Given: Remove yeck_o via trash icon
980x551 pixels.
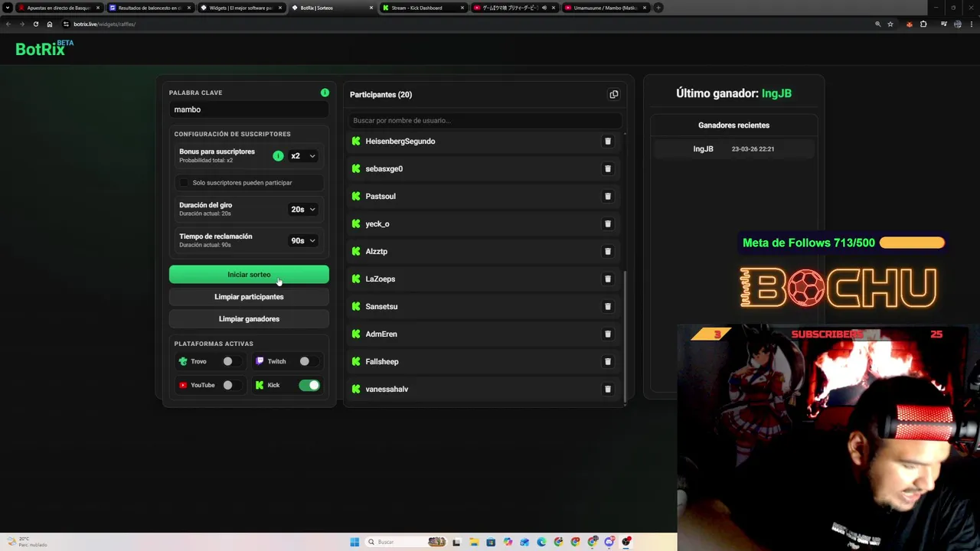Looking at the screenshot, I should (608, 224).
